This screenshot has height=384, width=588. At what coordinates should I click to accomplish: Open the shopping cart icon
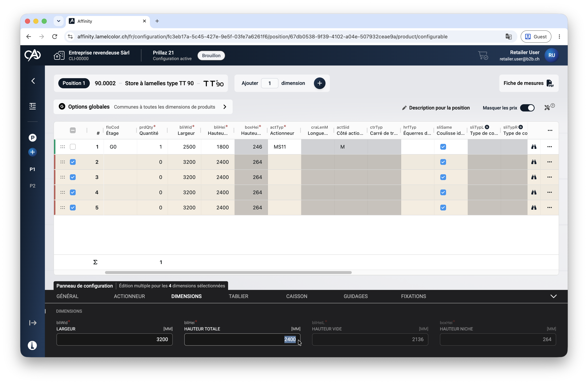pos(483,55)
